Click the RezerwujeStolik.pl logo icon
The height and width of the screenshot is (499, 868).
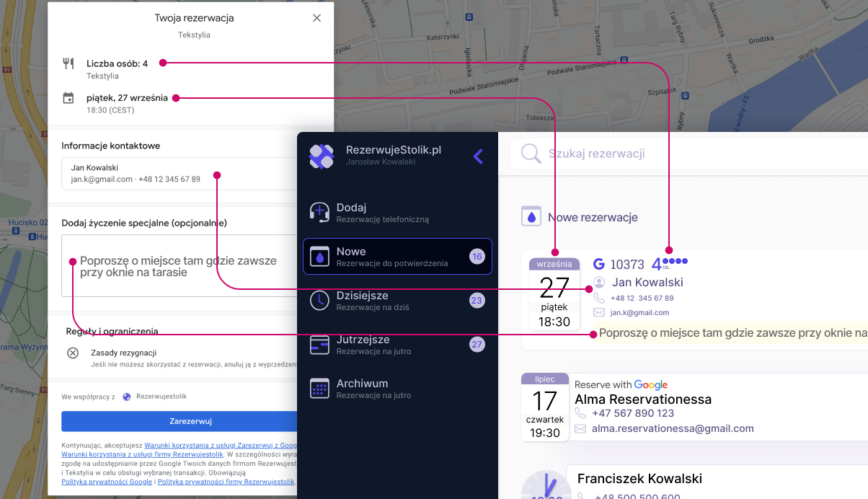(322, 156)
